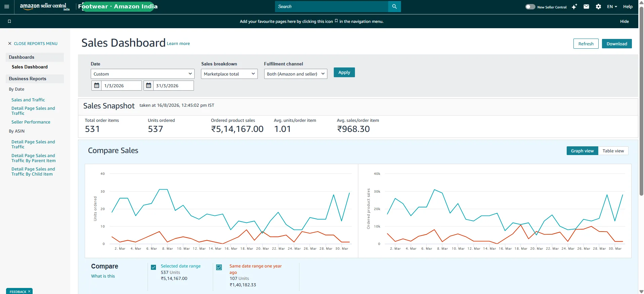Open Sales Dashboard in the sidebar
The image size is (644, 294).
tap(30, 67)
